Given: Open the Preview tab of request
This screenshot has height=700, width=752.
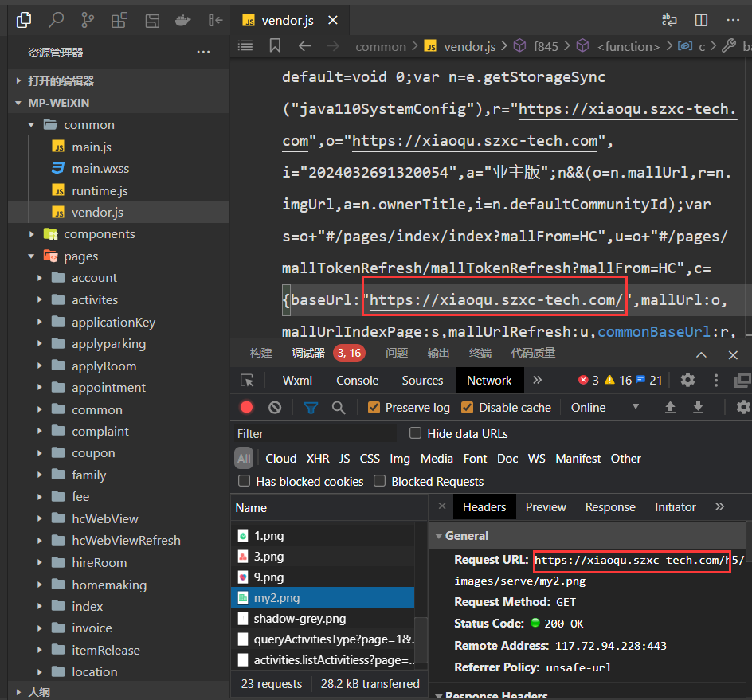Looking at the screenshot, I should point(546,507).
